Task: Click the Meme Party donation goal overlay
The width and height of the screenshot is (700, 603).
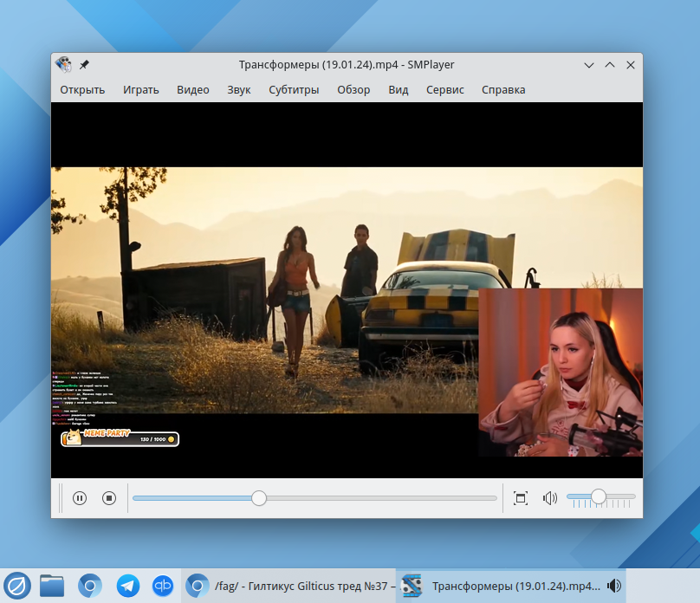Action: point(120,438)
